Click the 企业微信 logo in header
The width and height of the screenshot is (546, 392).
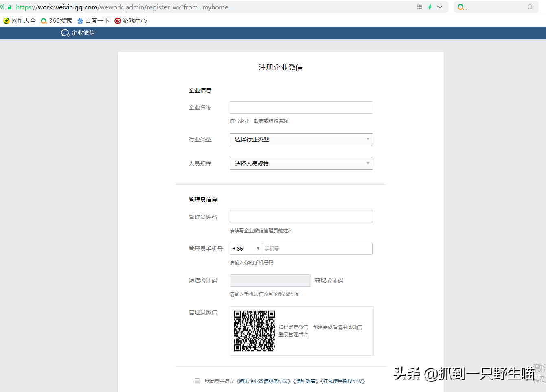click(78, 33)
